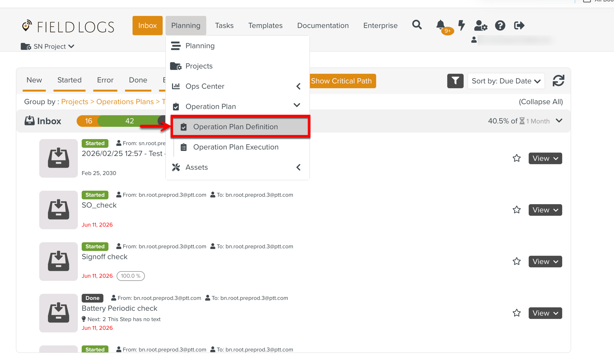The height and width of the screenshot is (364, 614).
Task: Star the Signoff check task
Action: tap(516, 261)
